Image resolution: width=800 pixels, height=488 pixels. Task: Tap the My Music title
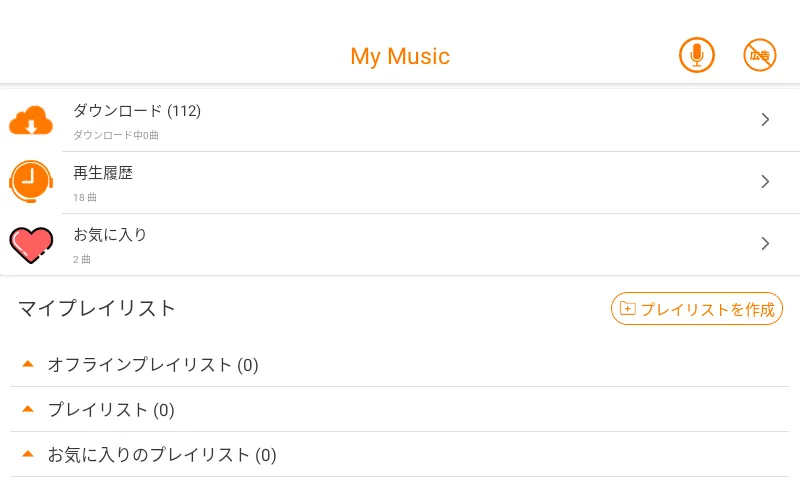point(400,56)
